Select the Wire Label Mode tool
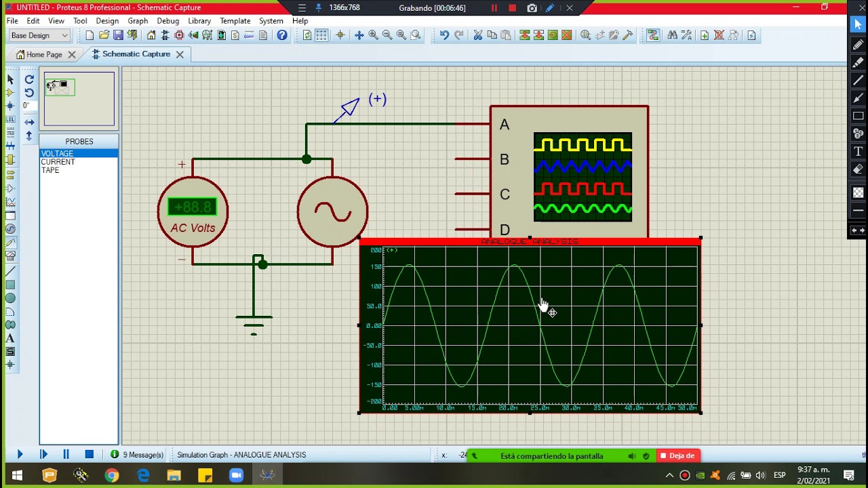Viewport: 868px width, 488px height. click(x=10, y=119)
